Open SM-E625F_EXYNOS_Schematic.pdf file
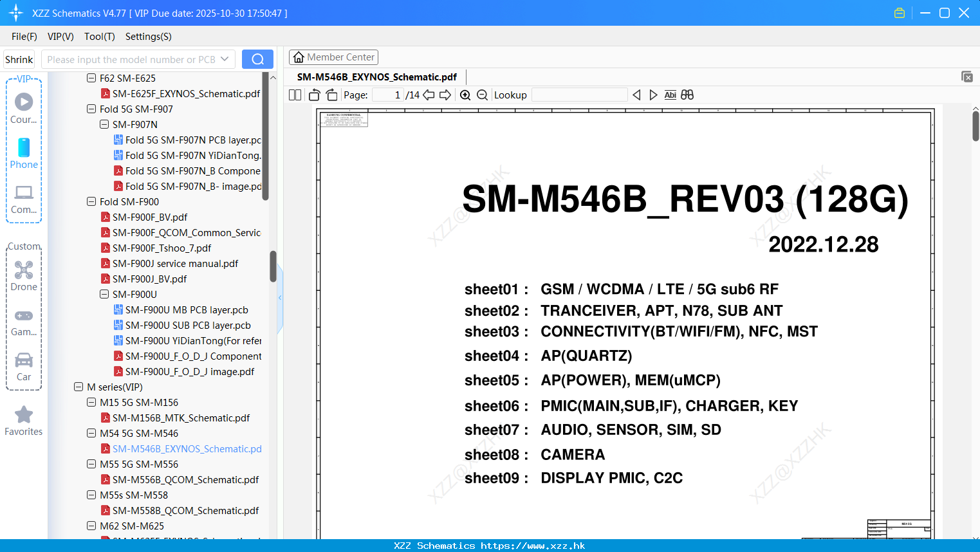 180,93
